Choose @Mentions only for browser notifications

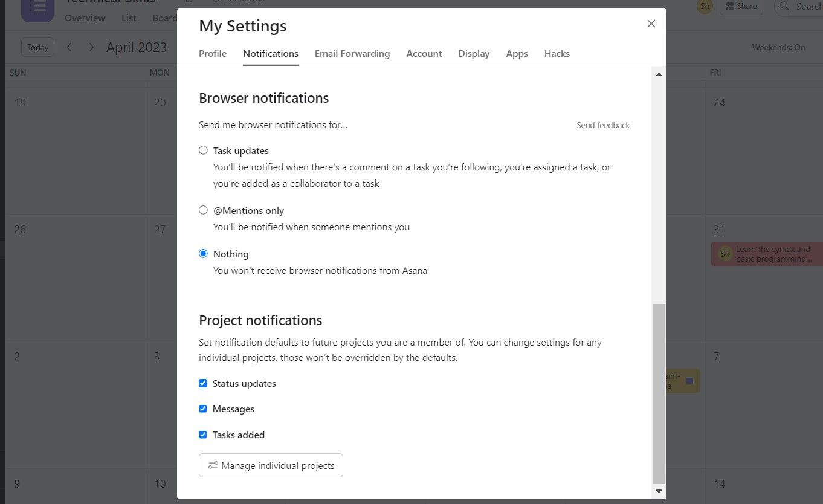(203, 210)
